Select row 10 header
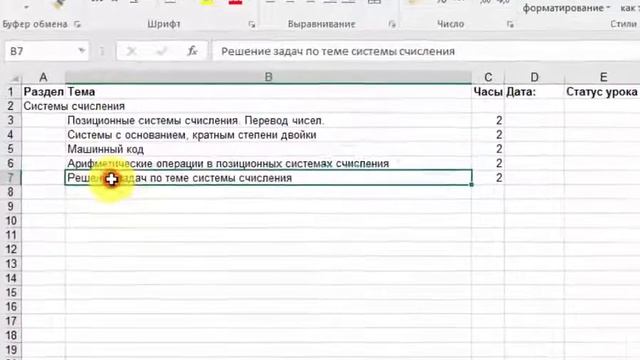 point(11,221)
